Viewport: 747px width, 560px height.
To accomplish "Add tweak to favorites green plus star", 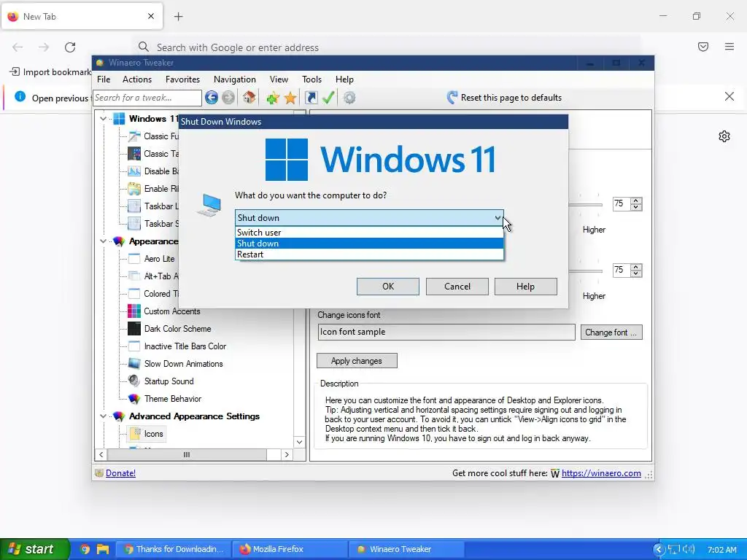I will coord(273,98).
